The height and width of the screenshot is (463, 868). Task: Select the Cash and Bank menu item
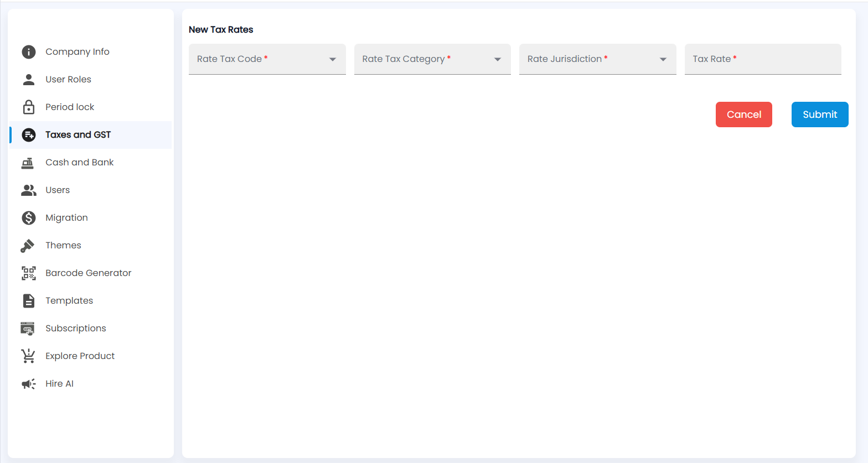pyautogui.click(x=91, y=163)
